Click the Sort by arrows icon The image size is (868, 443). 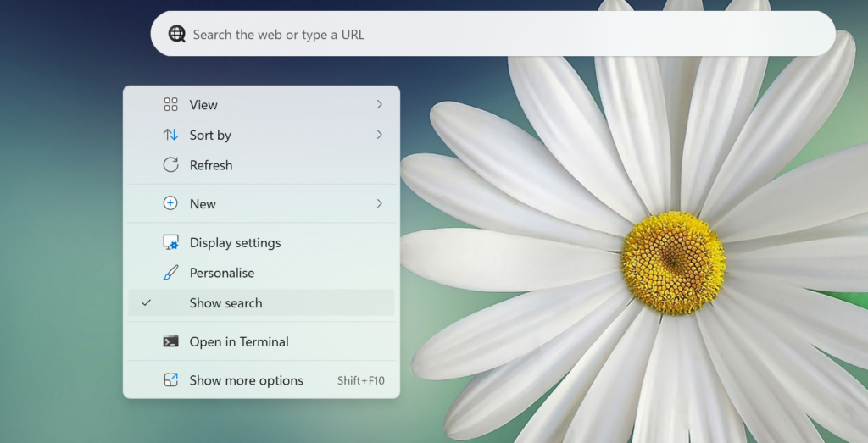(170, 135)
